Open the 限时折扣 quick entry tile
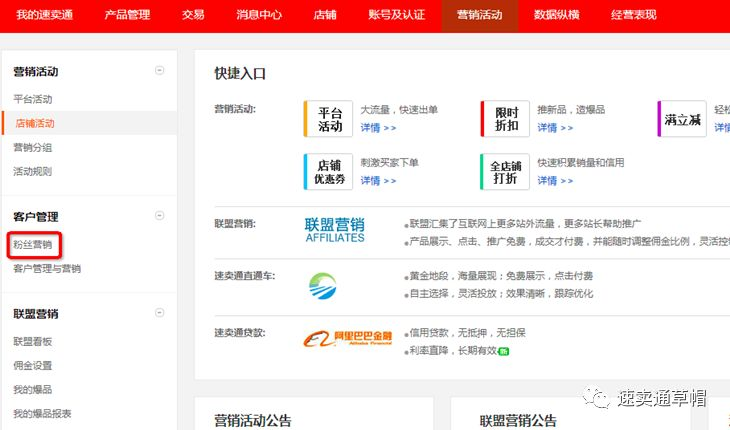This screenshot has width=730, height=430. (x=505, y=119)
